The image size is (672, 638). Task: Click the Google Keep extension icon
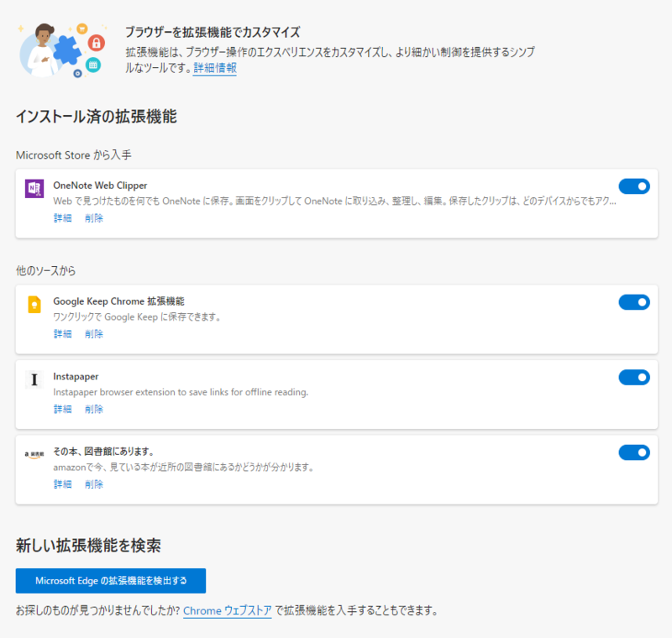[x=34, y=305]
